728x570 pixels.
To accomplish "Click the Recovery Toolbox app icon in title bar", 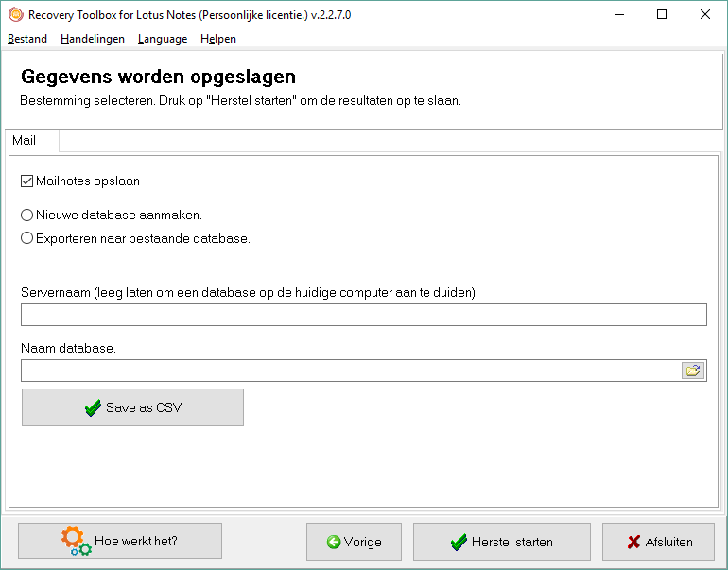I will (16, 15).
